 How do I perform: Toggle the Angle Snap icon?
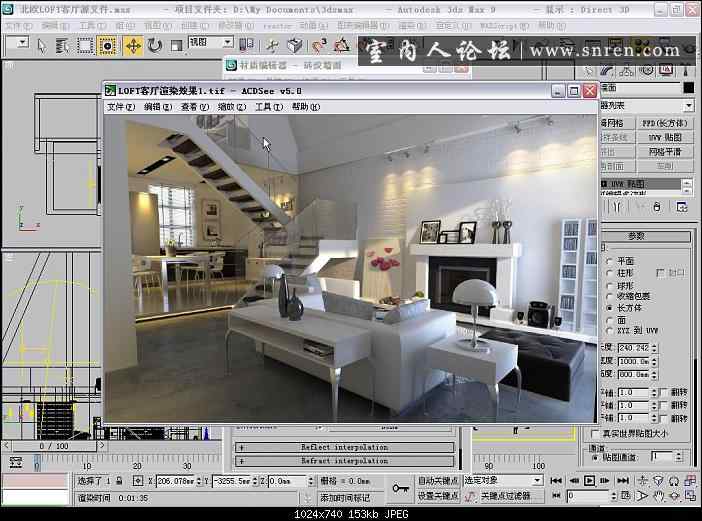pyautogui.click(x=342, y=45)
